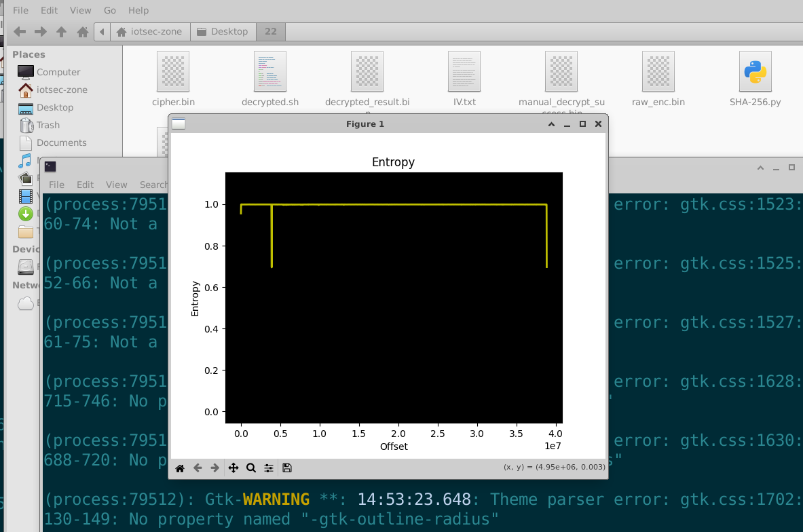Open the terminal View menu
Viewport: 803px width, 532px height.
tap(116, 185)
